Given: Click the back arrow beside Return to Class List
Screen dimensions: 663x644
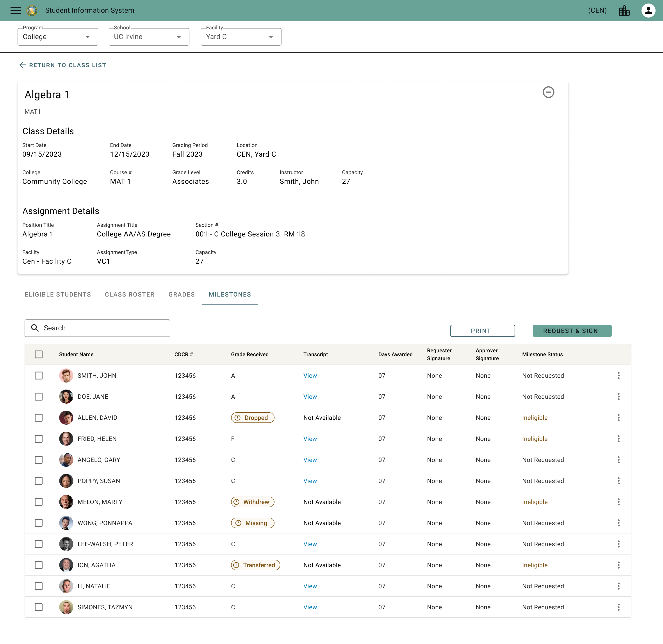Looking at the screenshot, I should click(x=23, y=65).
